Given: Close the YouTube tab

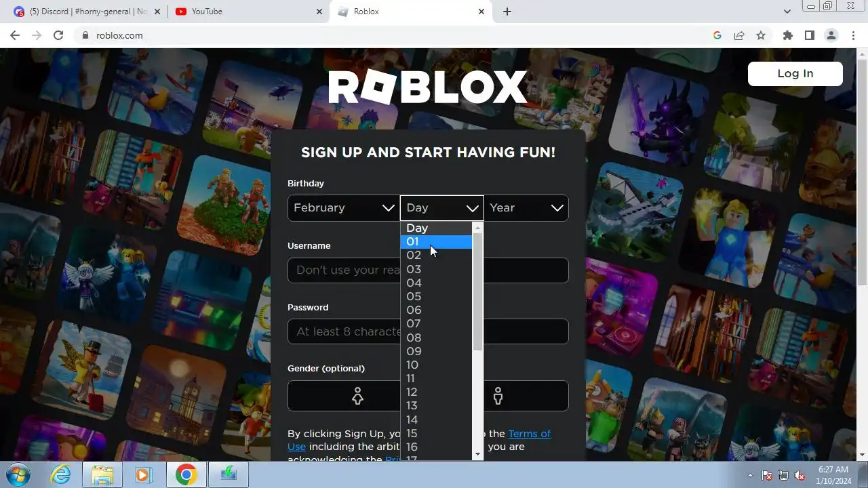Looking at the screenshot, I should click(x=319, y=12).
